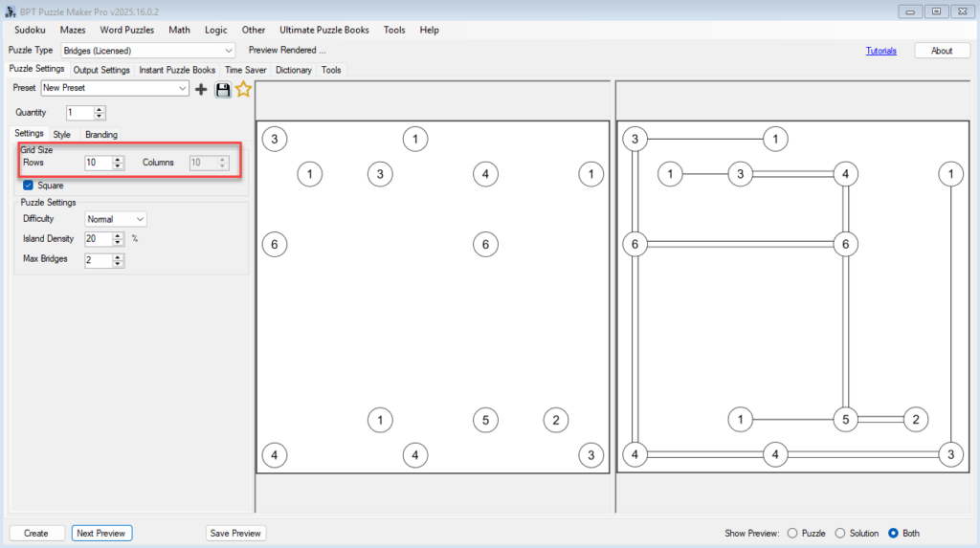980x548 pixels.
Task: Click the Rows input field
Action: 97,163
